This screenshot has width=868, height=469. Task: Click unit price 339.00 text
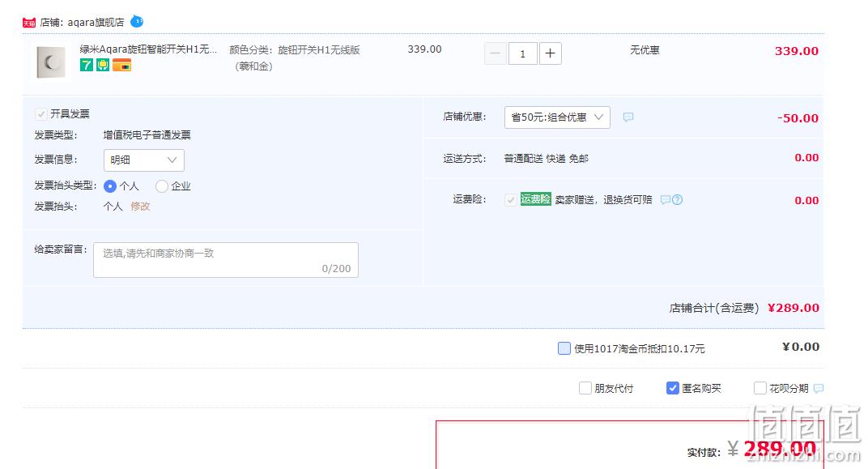424,49
